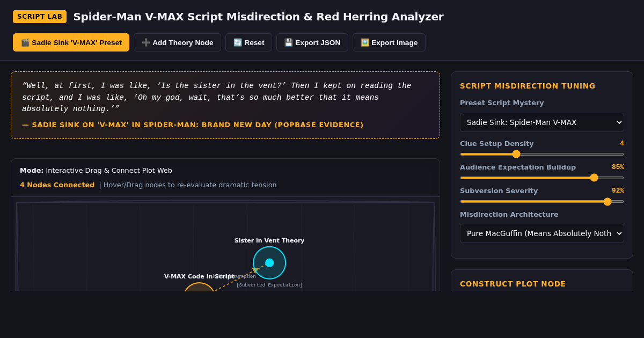The width and height of the screenshot is (644, 338).
Task: Click the Spider-Man V-MAX analyzer page title
Action: click(x=259, y=17)
